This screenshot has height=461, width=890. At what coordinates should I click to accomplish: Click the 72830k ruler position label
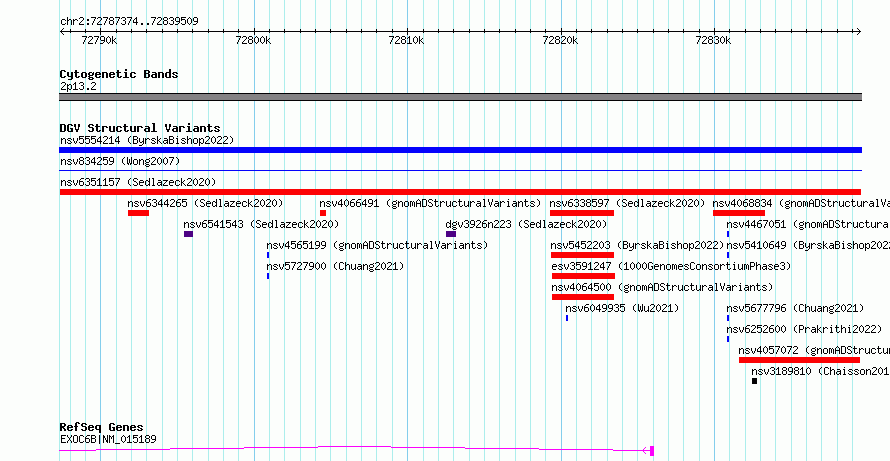pyautogui.click(x=713, y=41)
